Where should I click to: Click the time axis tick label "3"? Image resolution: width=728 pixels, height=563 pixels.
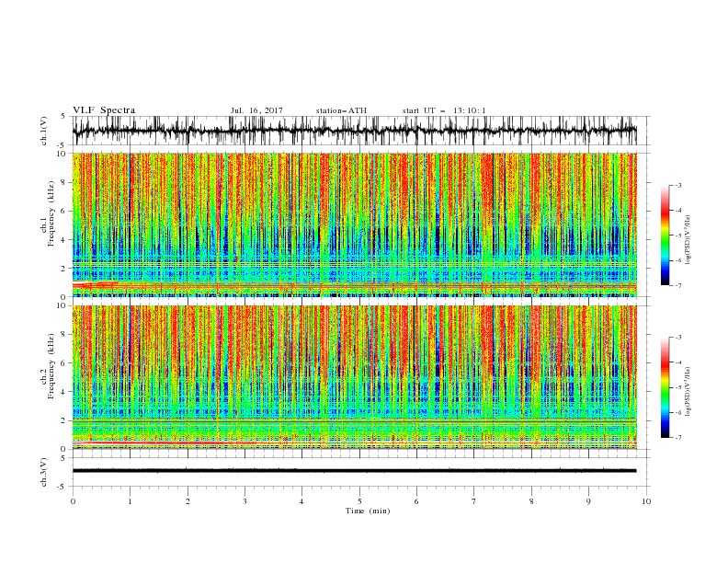tap(245, 501)
